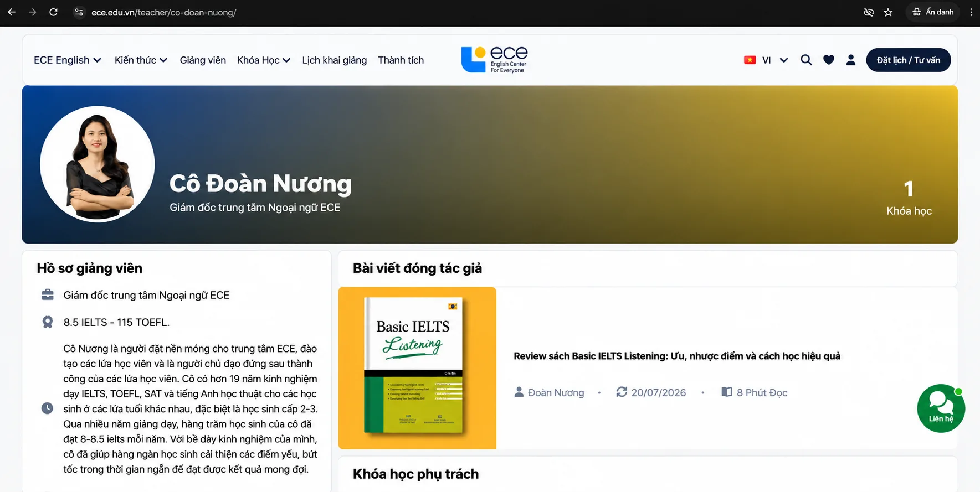The image size is (980, 492).
Task: Open Basic IELTS Listening book thumbnail
Action: (x=417, y=368)
